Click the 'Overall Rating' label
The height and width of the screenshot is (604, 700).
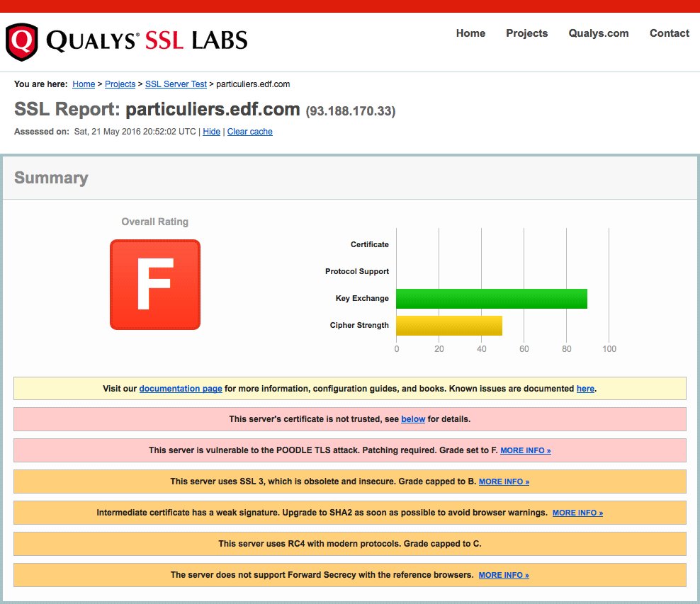pos(155,222)
